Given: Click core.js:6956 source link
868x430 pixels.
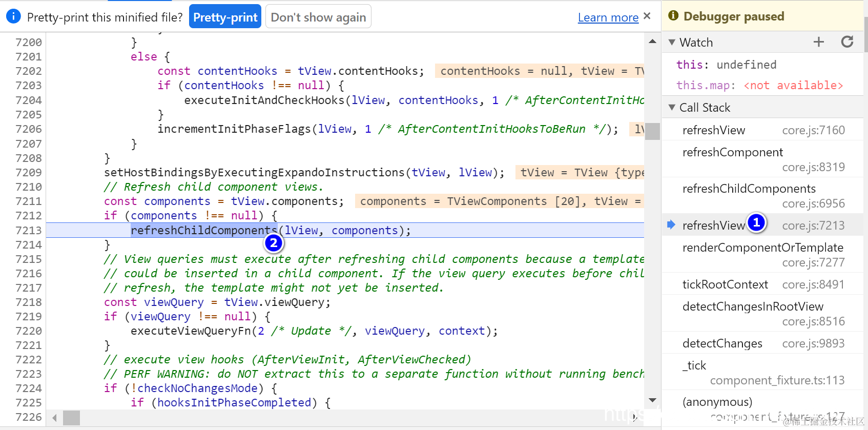Looking at the screenshot, I should click(x=814, y=203).
